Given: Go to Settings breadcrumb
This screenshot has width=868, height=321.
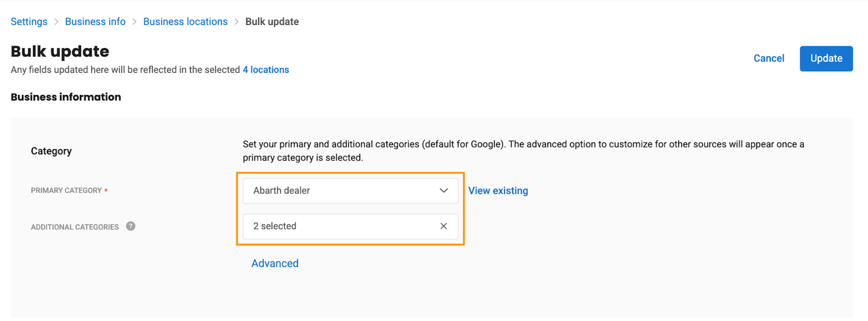Looking at the screenshot, I should coord(29,22).
